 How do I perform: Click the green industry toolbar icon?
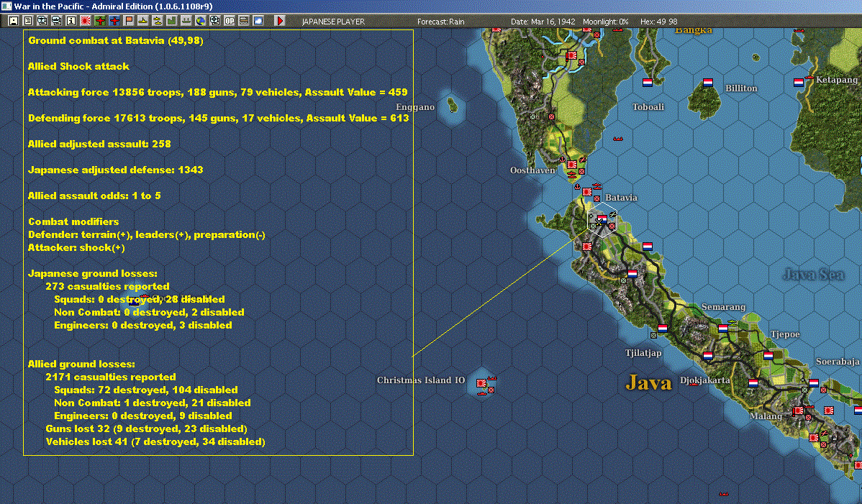(171, 21)
